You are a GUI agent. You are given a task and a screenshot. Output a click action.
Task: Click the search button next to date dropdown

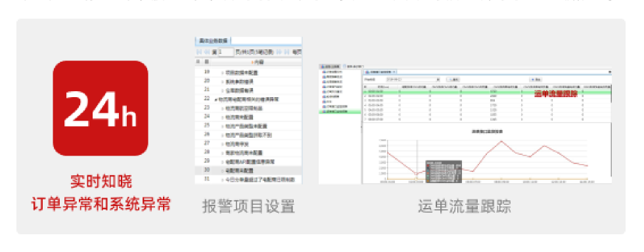(453, 79)
